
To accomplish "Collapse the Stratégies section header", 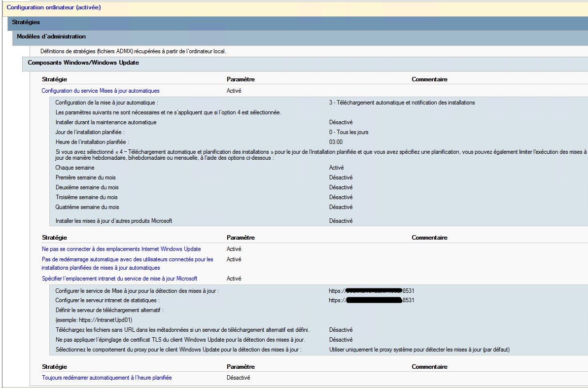I will click(26, 23).
